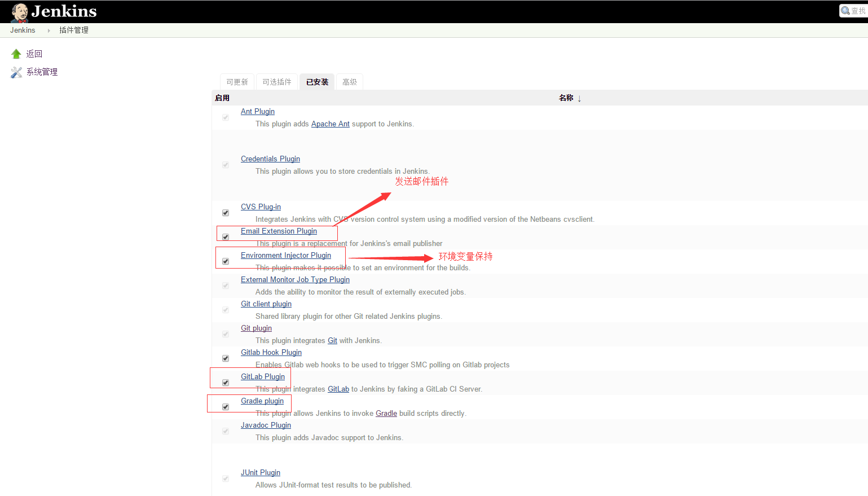The width and height of the screenshot is (868, 496).
Task: Open the Gitlab Hook Plugin link
Action: tap(271, 353)
